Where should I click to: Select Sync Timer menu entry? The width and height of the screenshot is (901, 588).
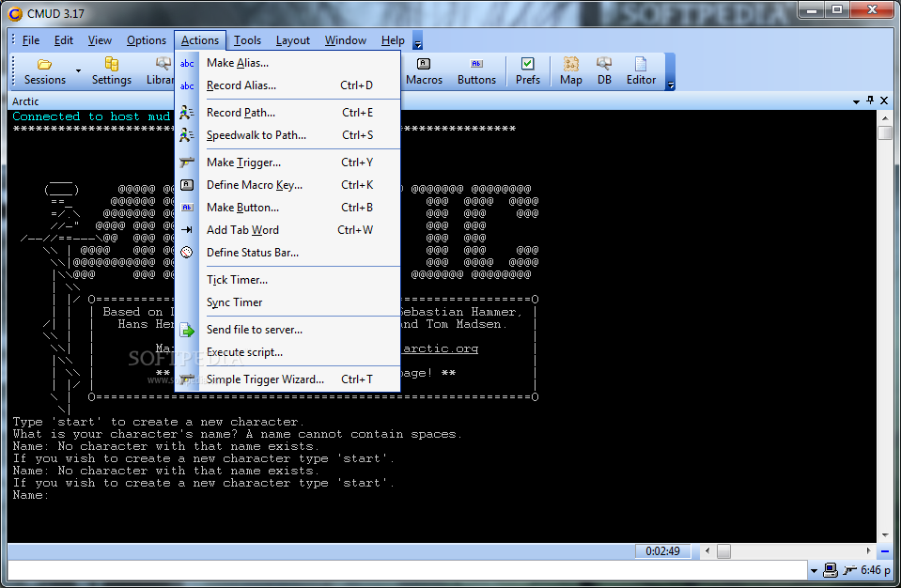(287, 302)
